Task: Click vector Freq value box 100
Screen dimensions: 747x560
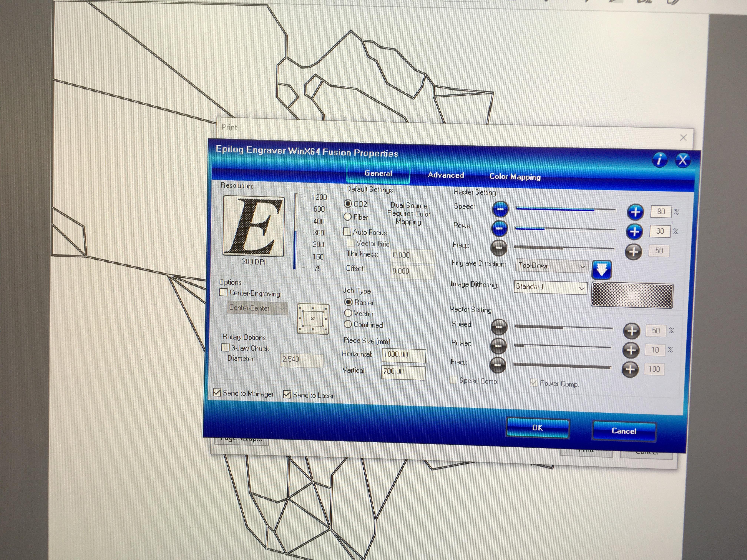Action: click(654, 369)
